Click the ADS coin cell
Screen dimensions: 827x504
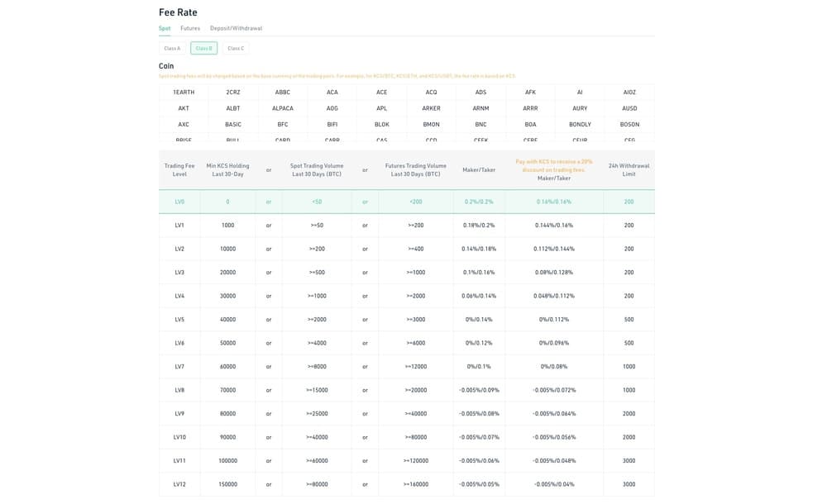pyautogui.click(x=481, y=93)
